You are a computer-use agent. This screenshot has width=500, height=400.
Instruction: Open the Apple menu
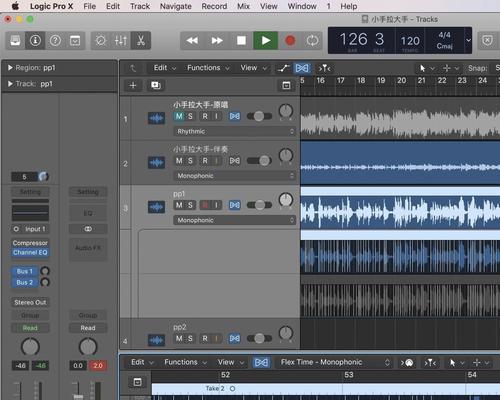15,6
